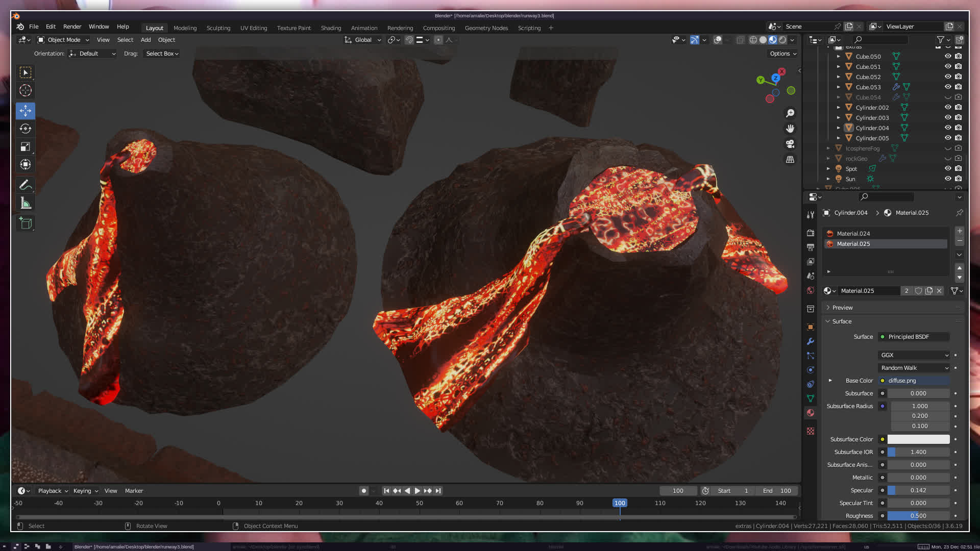Screen dimensions: 980x551
Task: Expand the Preview panel
Action: (x=842, y=308)
